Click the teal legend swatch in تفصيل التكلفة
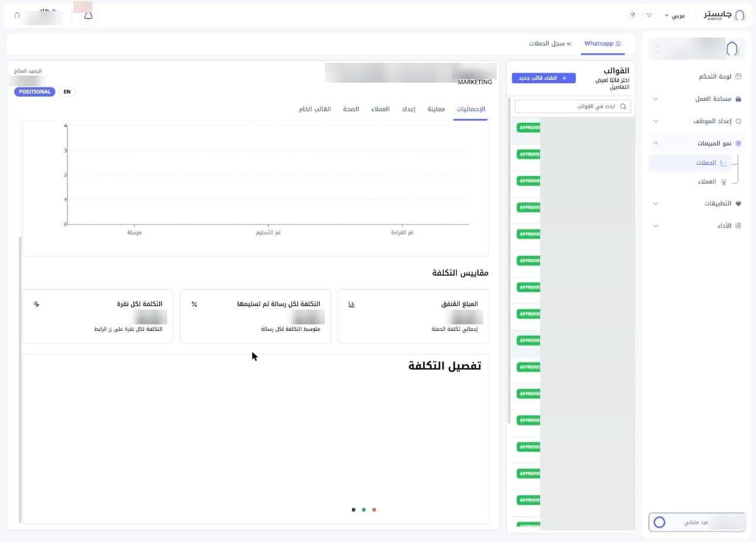Image resolution: width=756 pixels, height=542 pixels. [x=364, y=510]
